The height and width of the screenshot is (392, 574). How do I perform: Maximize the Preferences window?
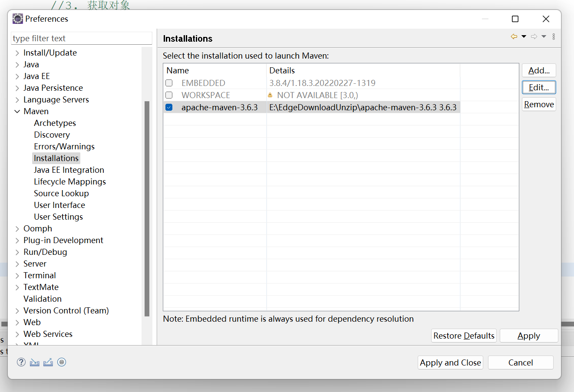(515, 19)
